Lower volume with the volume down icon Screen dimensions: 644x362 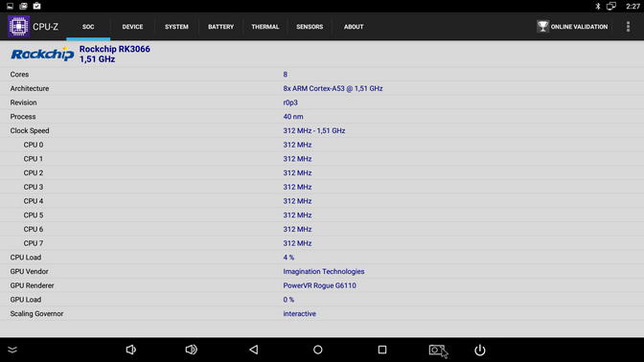pos(130,350)
